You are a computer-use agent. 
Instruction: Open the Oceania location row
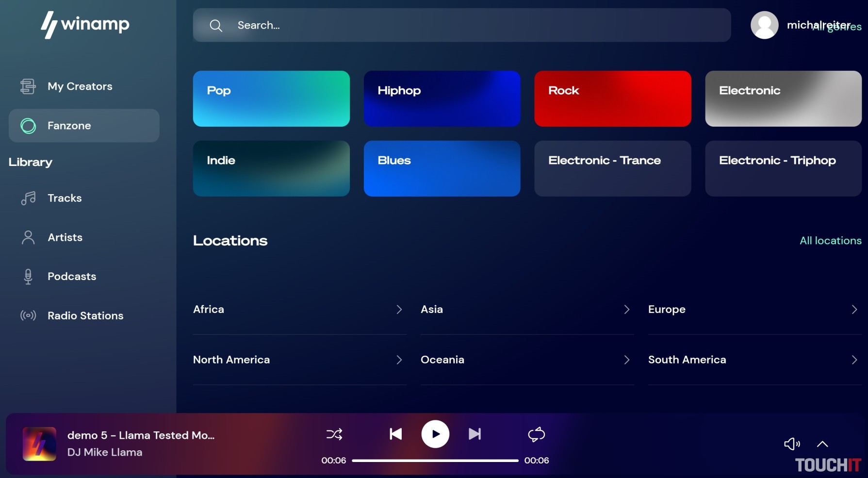coord(526,360)
